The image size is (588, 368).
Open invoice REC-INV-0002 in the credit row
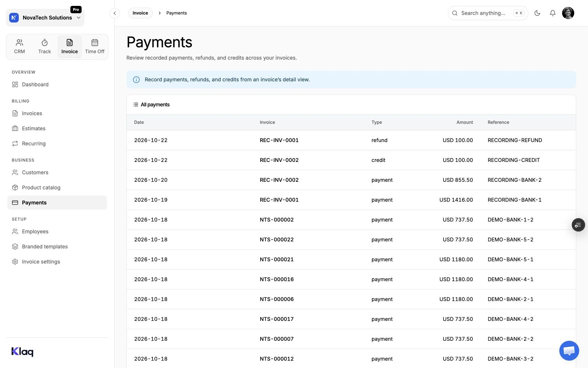(279, 160)
